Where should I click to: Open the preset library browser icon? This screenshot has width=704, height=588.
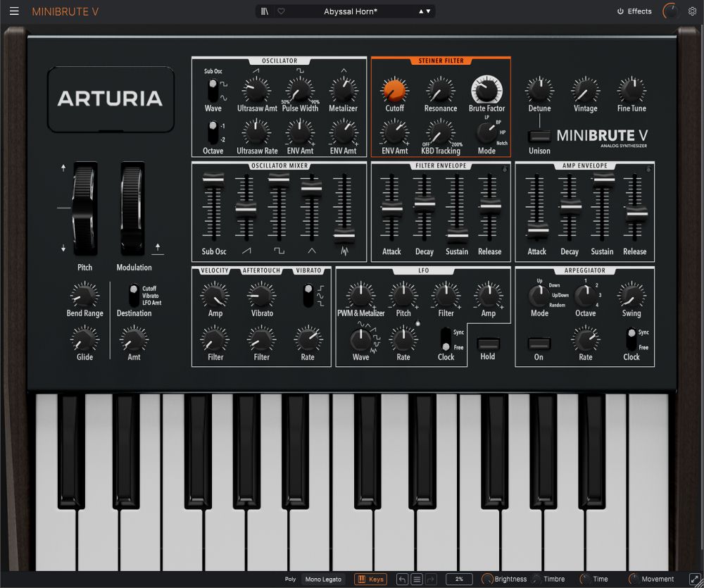pos(265,11)
